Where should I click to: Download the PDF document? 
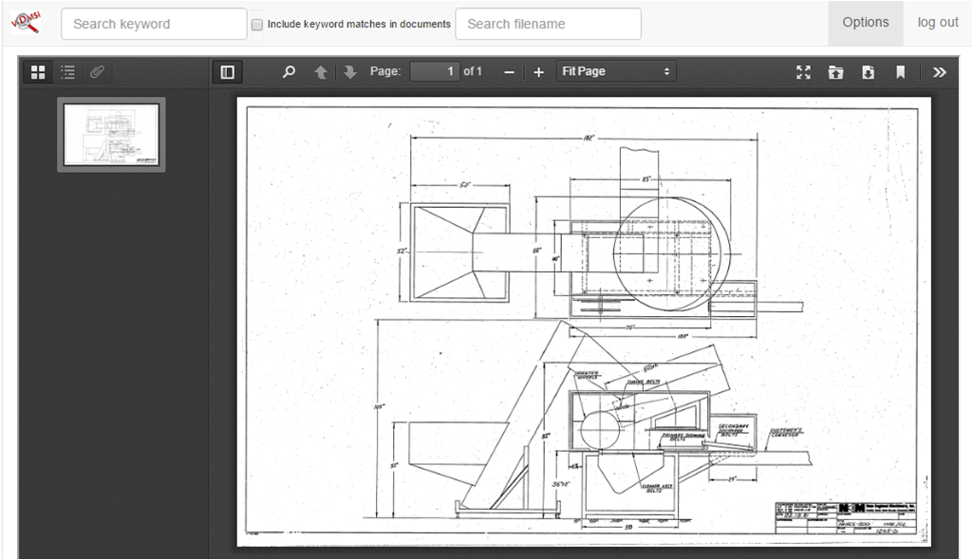868,72
